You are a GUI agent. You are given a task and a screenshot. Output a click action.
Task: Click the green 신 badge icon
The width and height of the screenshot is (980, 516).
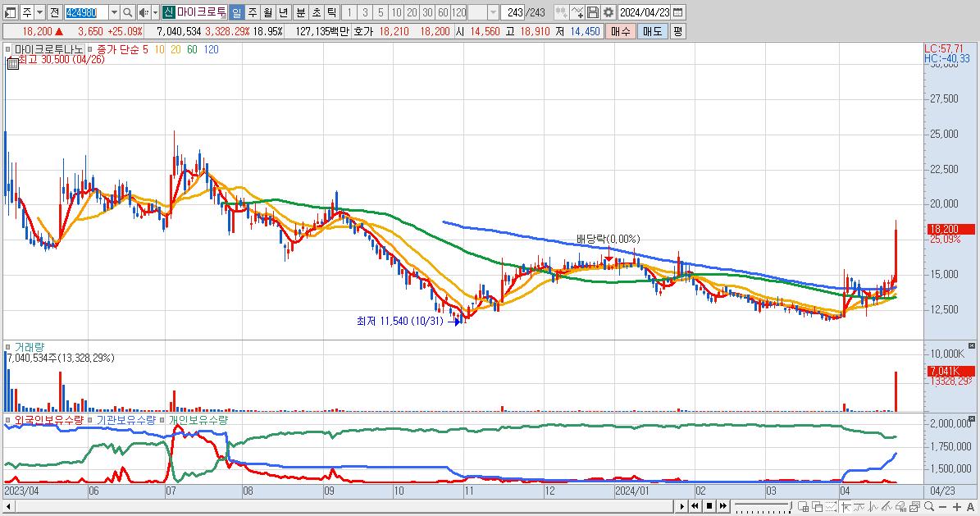click(x=168, y=12)
